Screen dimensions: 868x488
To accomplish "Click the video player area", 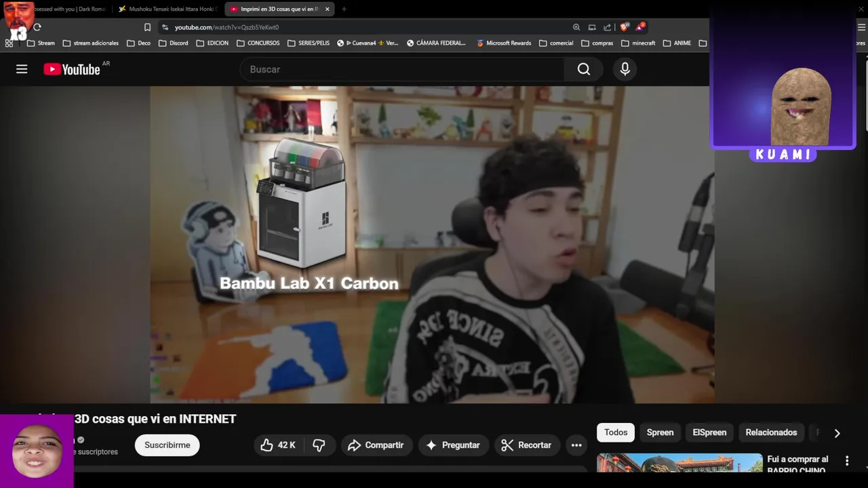I will point(432,244).
